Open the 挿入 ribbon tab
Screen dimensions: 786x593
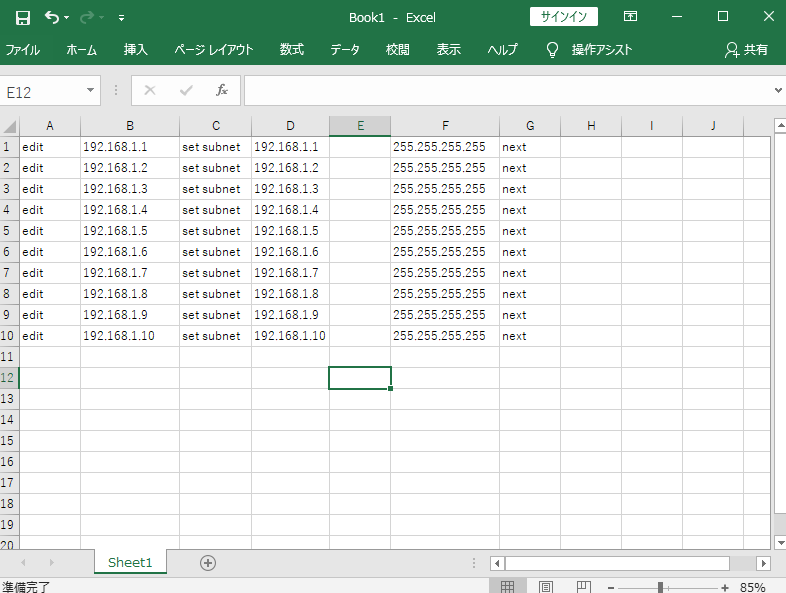click(135, 50)
